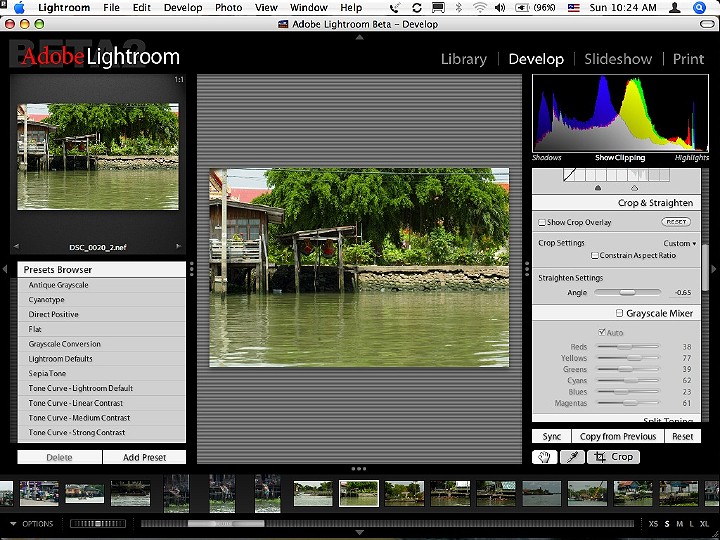Uncheck the Auto grayscale checkbox
This screenshot has width=720, height=540.
coord(602,332)
